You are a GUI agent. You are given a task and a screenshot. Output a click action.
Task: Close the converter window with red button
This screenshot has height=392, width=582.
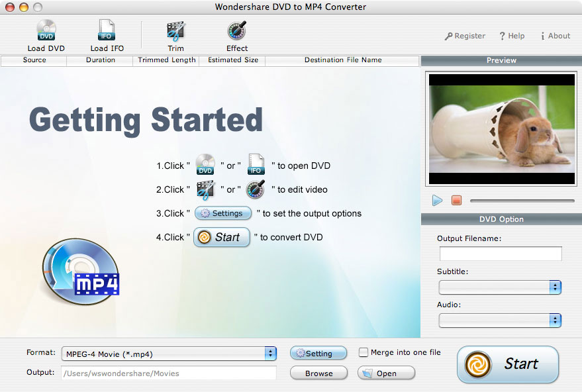[10, 7]
